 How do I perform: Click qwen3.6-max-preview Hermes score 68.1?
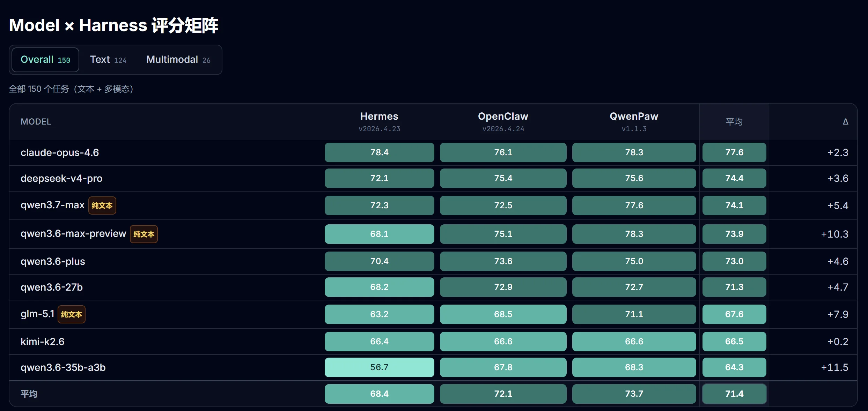380,234
